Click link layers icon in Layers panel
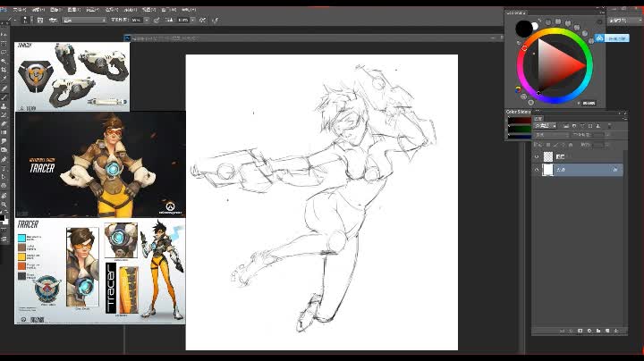Viewport: 644px width, 361px height. point(562,331)
